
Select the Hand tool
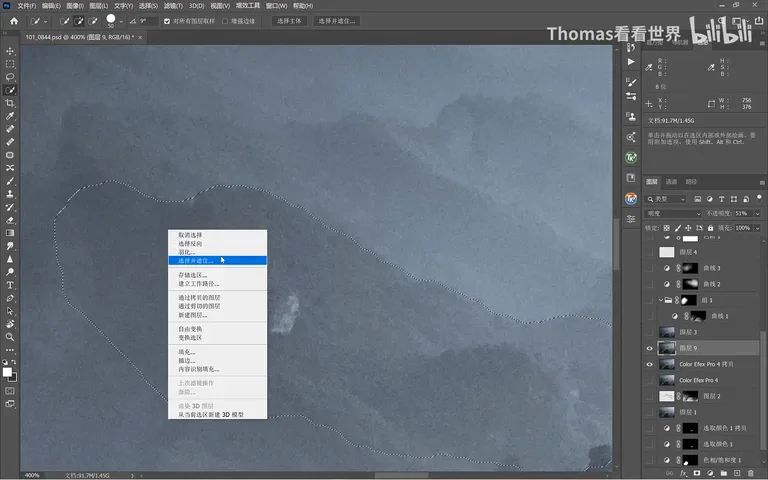10,324
